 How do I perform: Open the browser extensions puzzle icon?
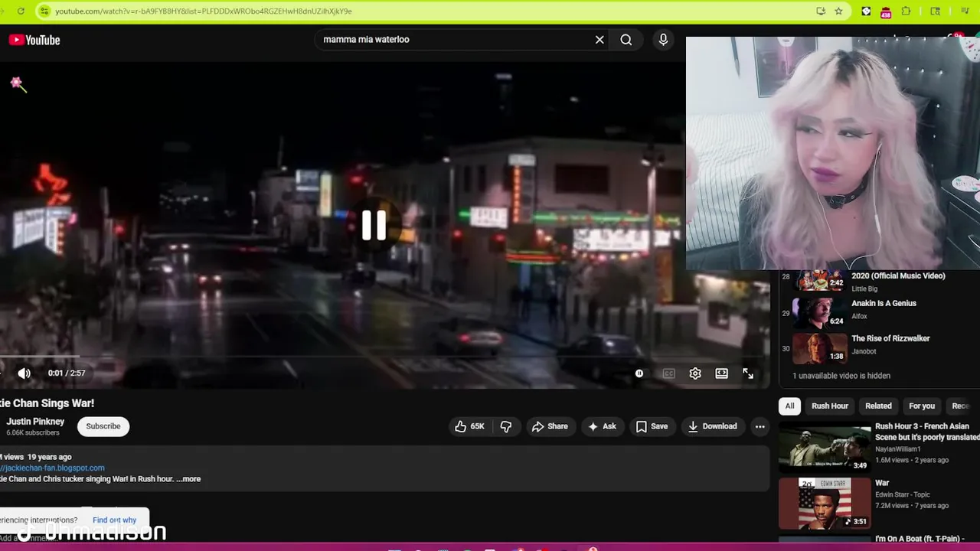(906, 11)
